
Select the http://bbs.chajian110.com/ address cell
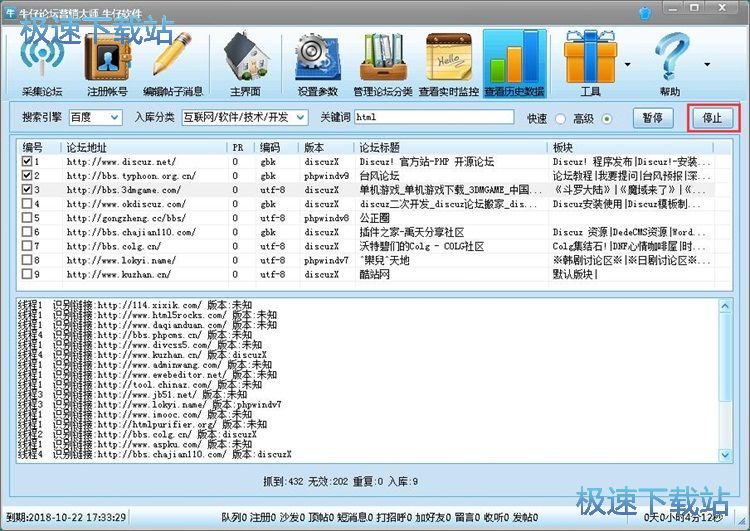[x=131, y=232]
